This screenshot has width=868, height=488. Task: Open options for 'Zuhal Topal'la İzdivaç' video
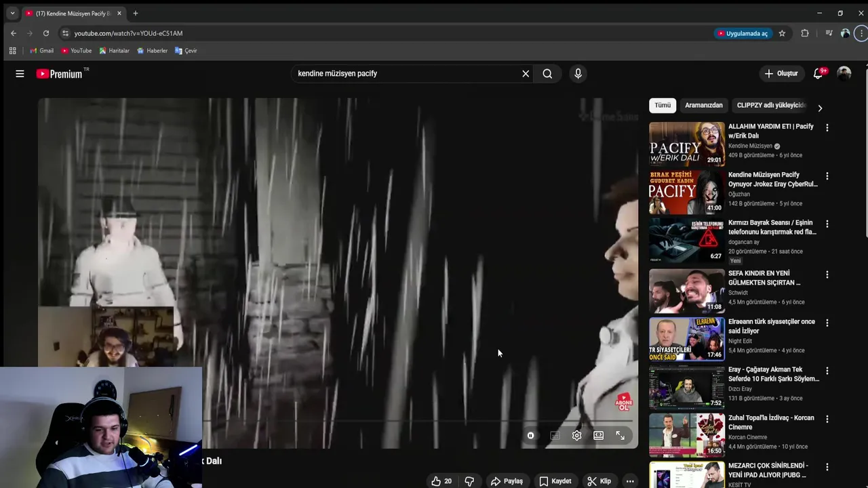tap(827, 419)
